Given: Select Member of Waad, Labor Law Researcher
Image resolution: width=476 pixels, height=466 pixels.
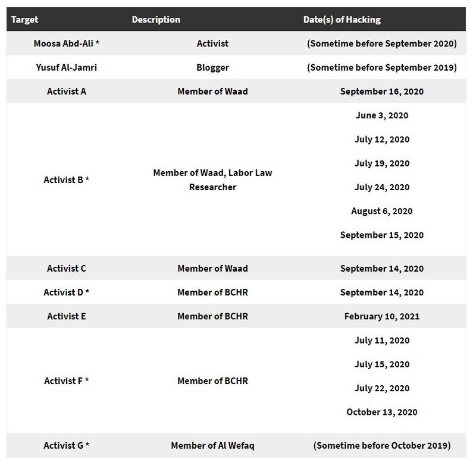Looking at the screenshot, I should coord(212,180).
